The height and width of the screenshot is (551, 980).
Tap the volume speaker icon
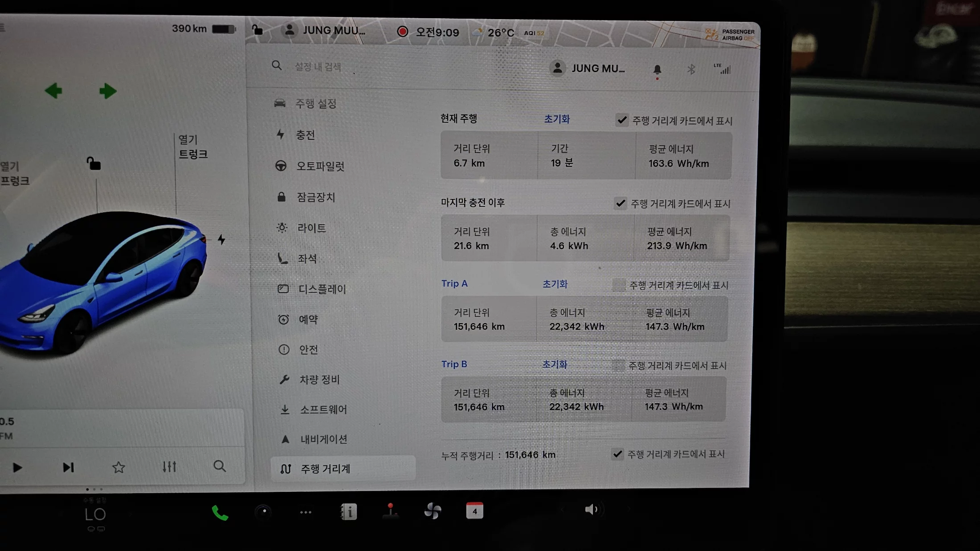point(592,509)
